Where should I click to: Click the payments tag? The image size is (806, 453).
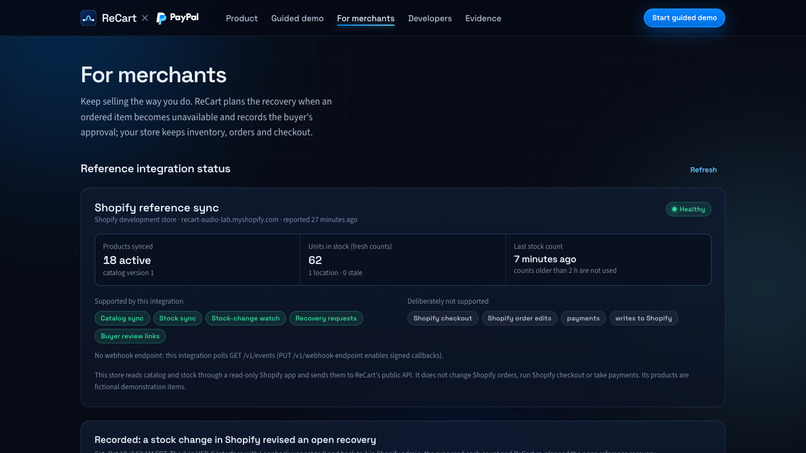pyautogui.click(x=583, y=318)
